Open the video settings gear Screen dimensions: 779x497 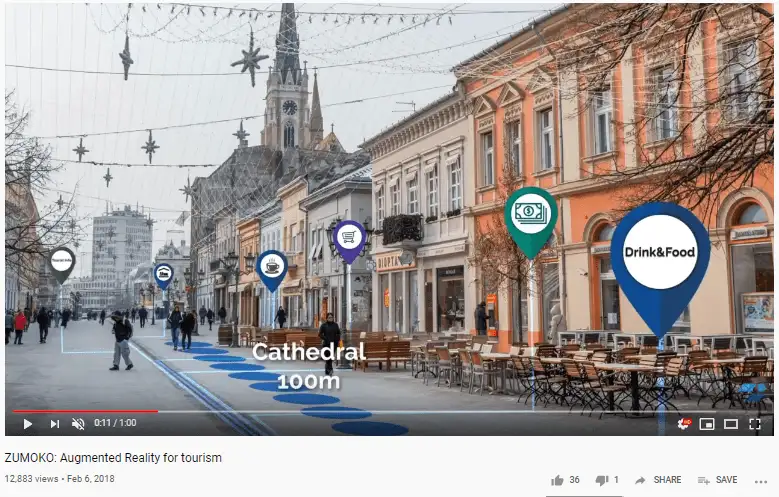point(684,424)
